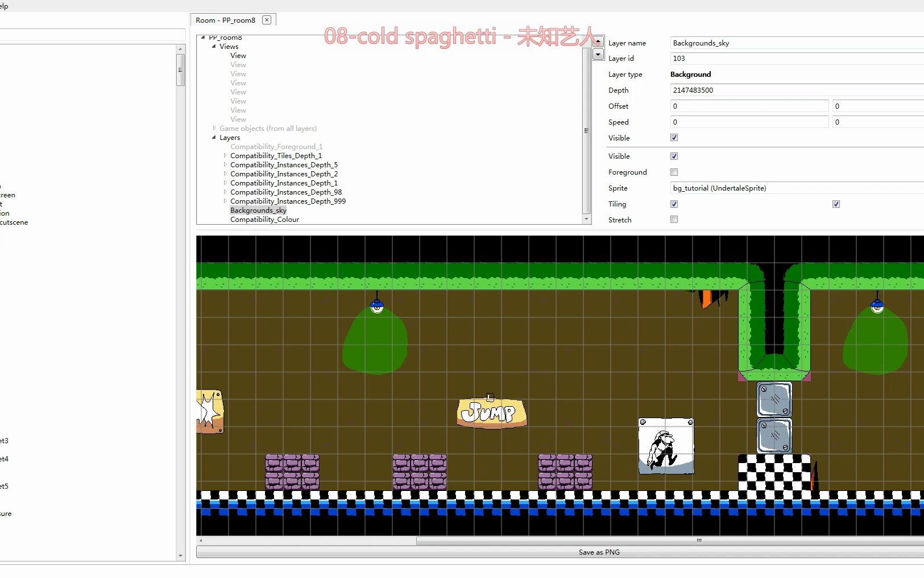The image size is (924, 578).
Task: Click the Sprite field bg_tutorial
Action: tap(797, 188)
